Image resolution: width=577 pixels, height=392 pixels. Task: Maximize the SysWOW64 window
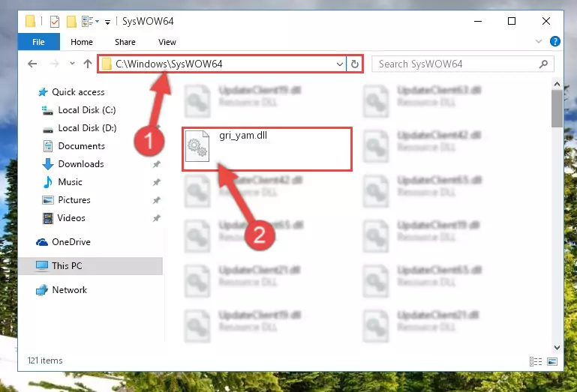tap(512, 21)
